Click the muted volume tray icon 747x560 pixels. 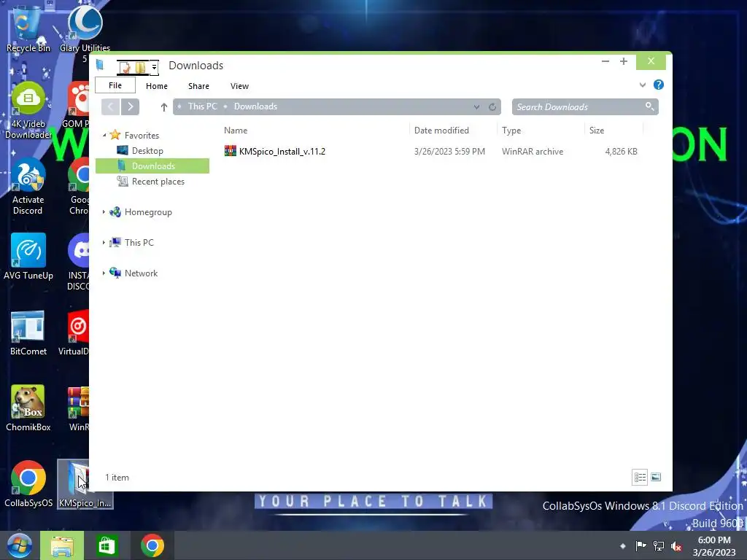(x=676, y=545)
